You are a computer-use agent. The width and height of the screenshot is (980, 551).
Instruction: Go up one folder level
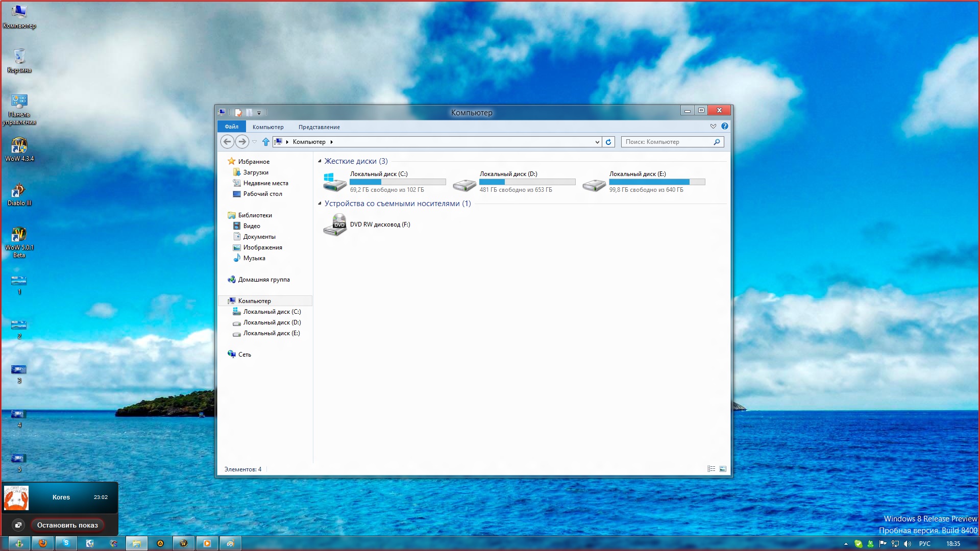click(x=265, y=142)
